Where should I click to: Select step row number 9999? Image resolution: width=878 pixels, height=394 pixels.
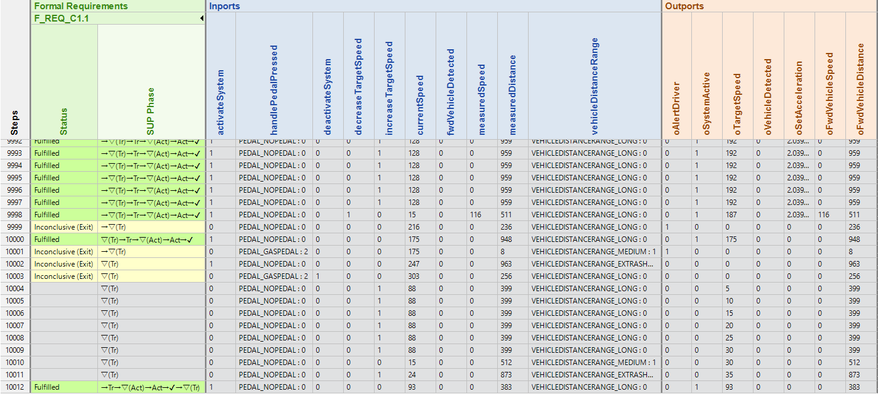(15, 227)
